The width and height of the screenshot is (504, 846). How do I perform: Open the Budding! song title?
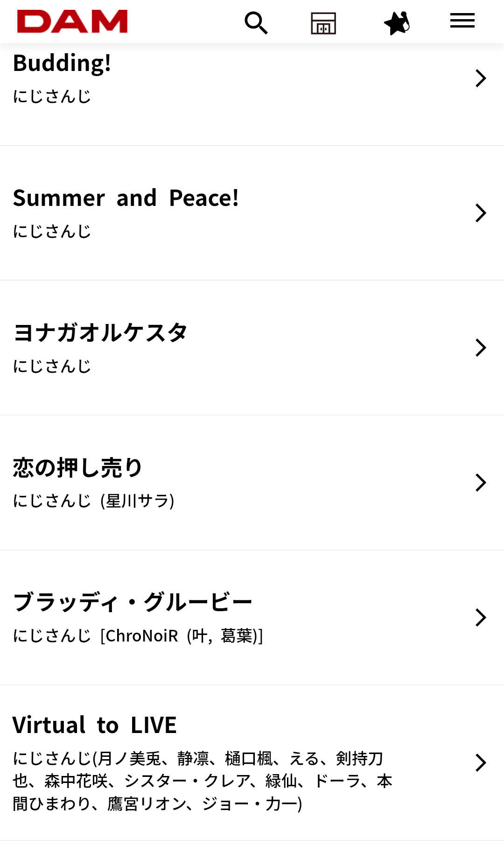point(62,63)
